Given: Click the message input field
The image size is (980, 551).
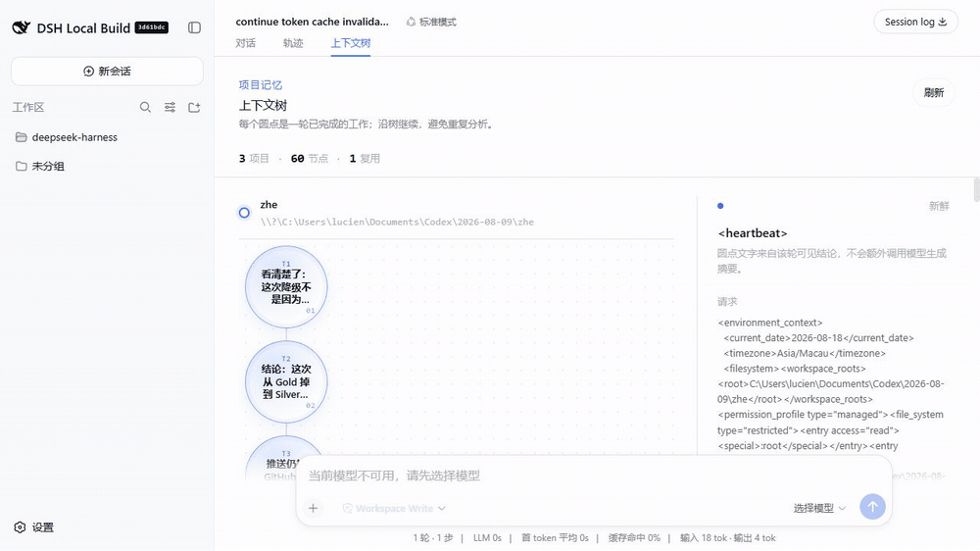Looking at the screenshot, I should tap(594, 476).
